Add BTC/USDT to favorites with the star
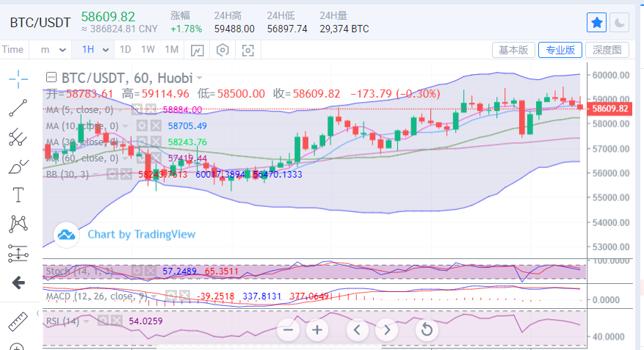This screenshot has height=350, width=644. 597,22
